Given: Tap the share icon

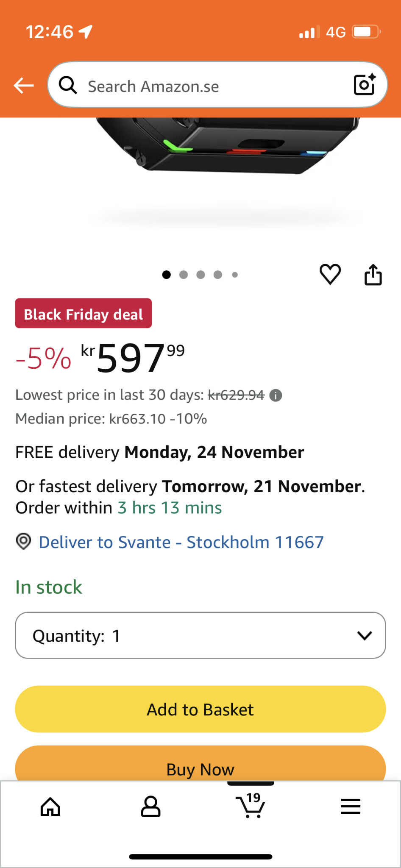Looking at the screenshot, I should (x=373, y=275).
